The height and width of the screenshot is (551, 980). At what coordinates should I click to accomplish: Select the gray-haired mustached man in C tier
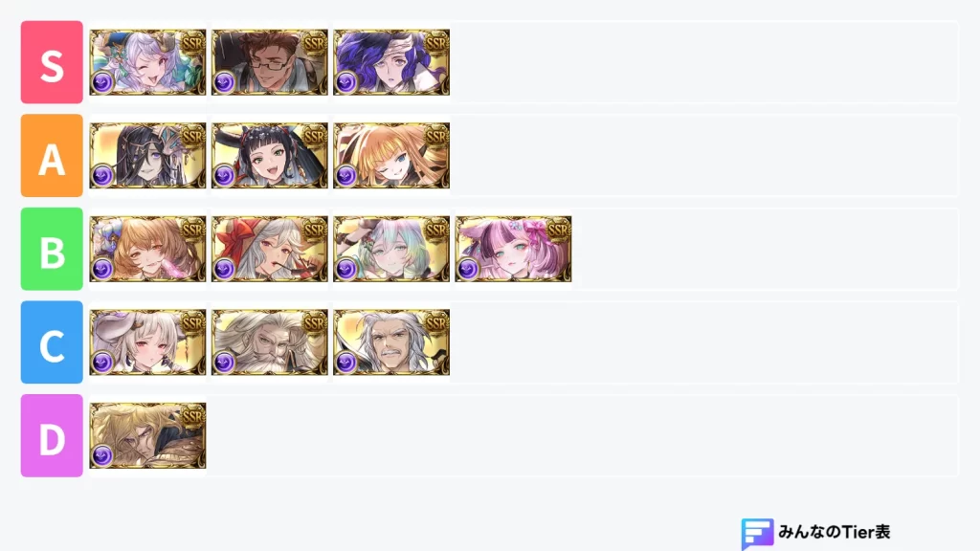pyautogui.click(x=391, y=342)
